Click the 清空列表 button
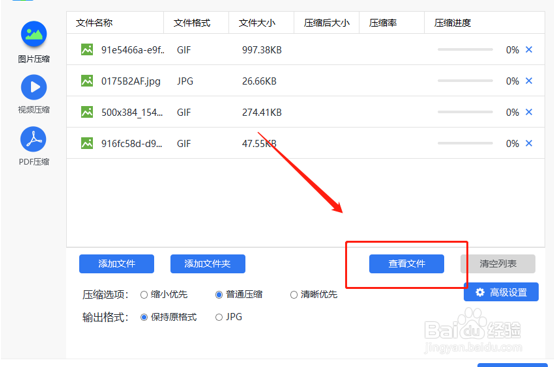This screenshot has width=554, height=367. 498,264
